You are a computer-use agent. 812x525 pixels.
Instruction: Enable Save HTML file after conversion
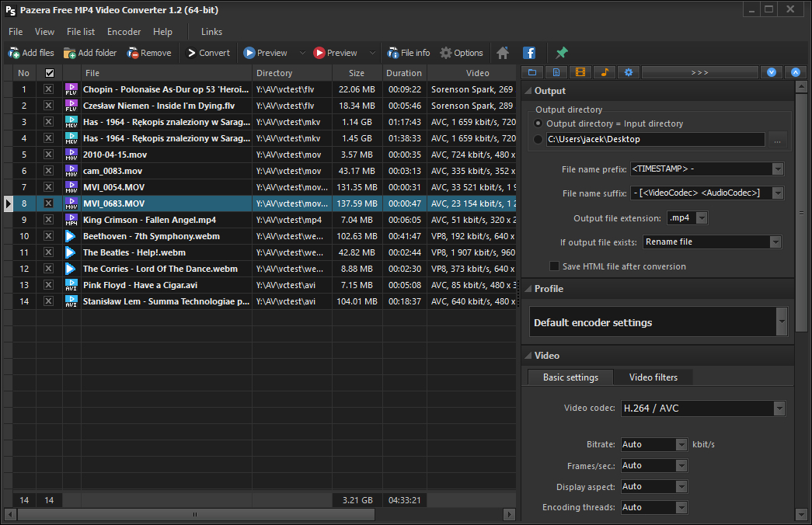pos(554,266)
